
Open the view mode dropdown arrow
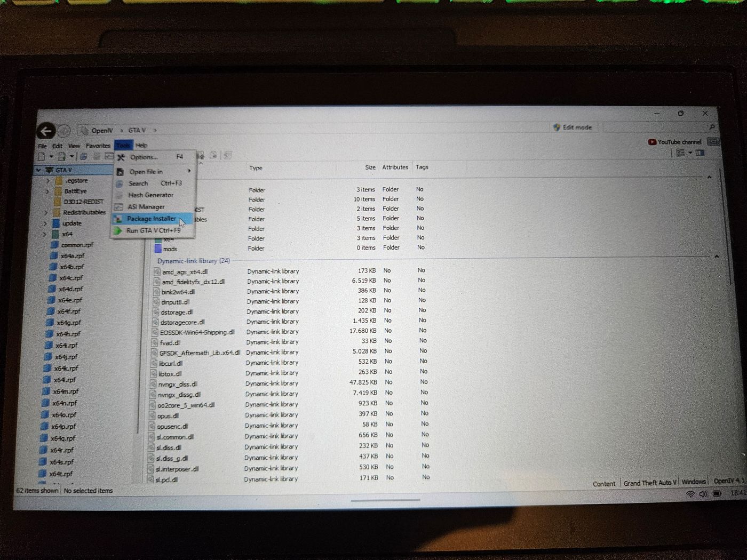point(690,153)
